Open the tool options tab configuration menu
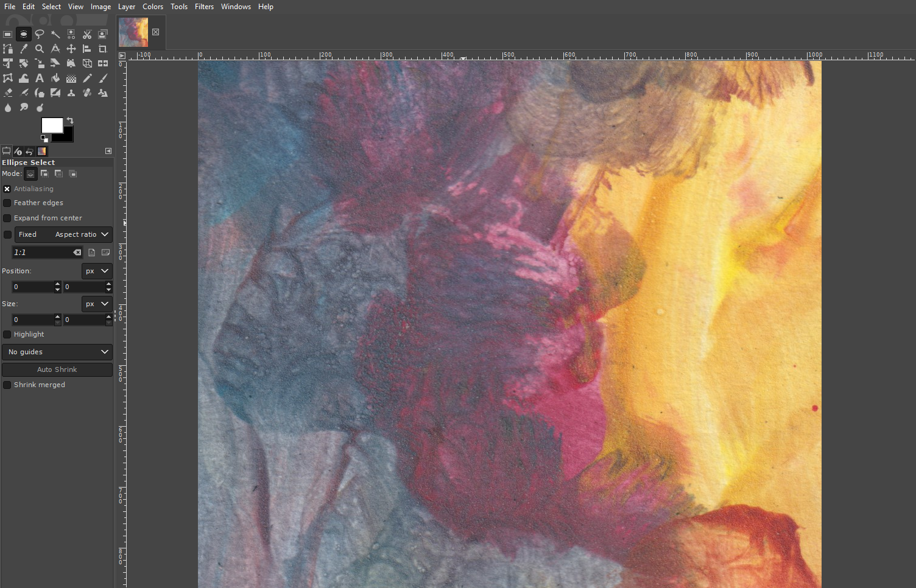This screenshot has height=588, width=916. pos(108,151)
